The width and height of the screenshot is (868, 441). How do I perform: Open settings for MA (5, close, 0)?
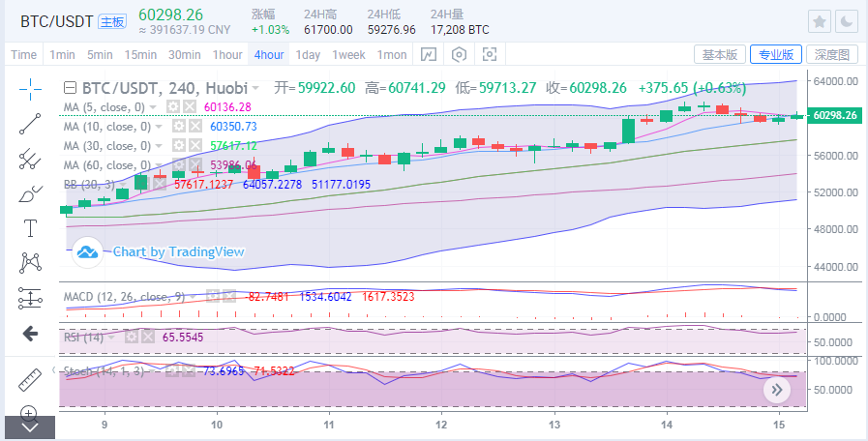(x=173, y=106)
